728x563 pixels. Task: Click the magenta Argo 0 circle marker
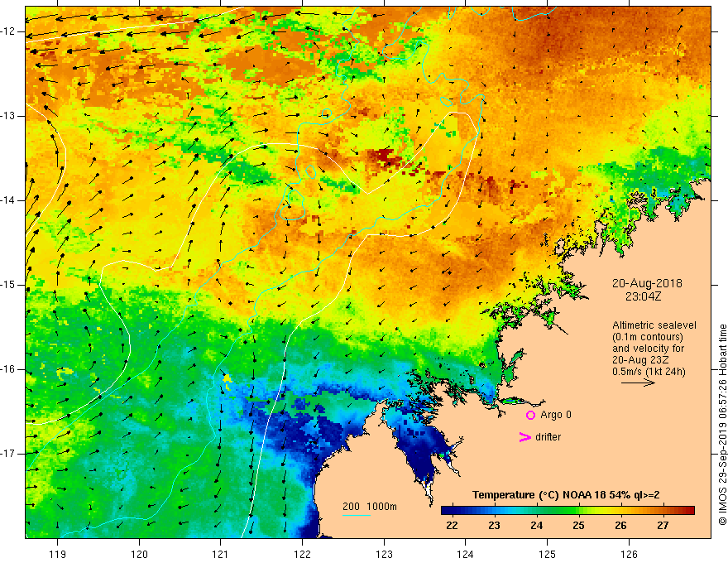click(530, 416)
